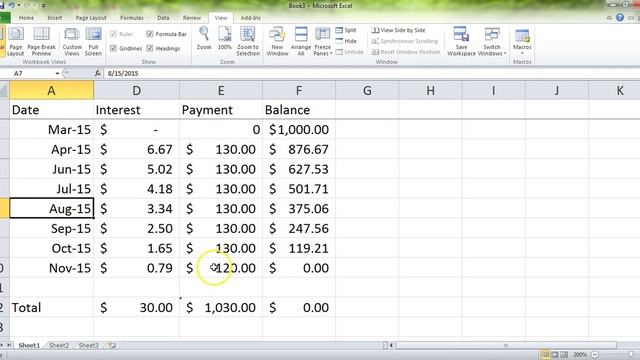
Task: Click Reset Window Position
Action: tap(406, 52)
